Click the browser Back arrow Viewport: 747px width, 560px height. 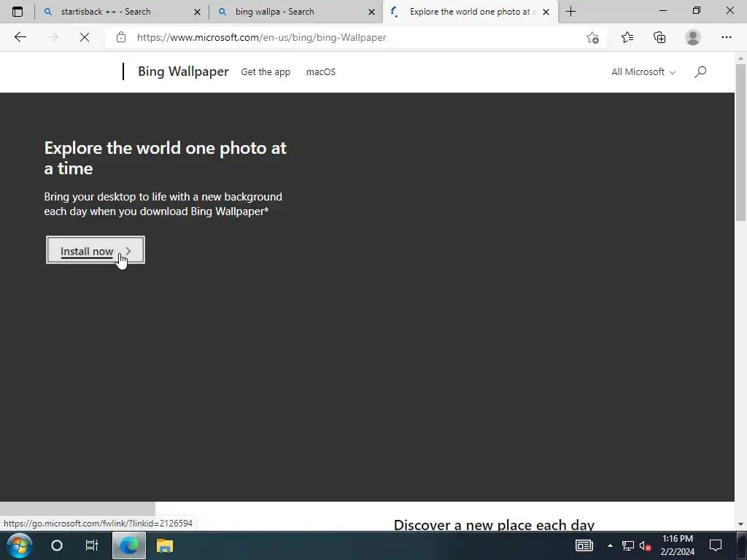click(x=20, y=37)
